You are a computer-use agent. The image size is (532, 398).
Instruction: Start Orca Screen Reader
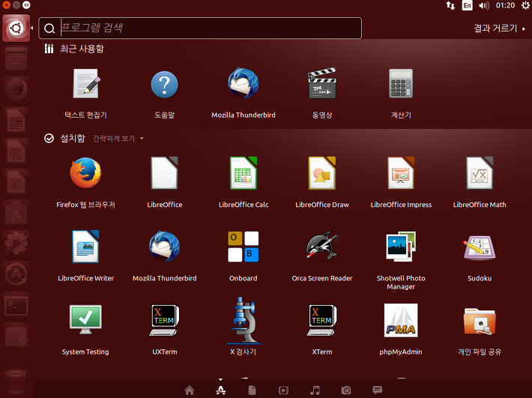pyautogui.click(x=322, y=246)
